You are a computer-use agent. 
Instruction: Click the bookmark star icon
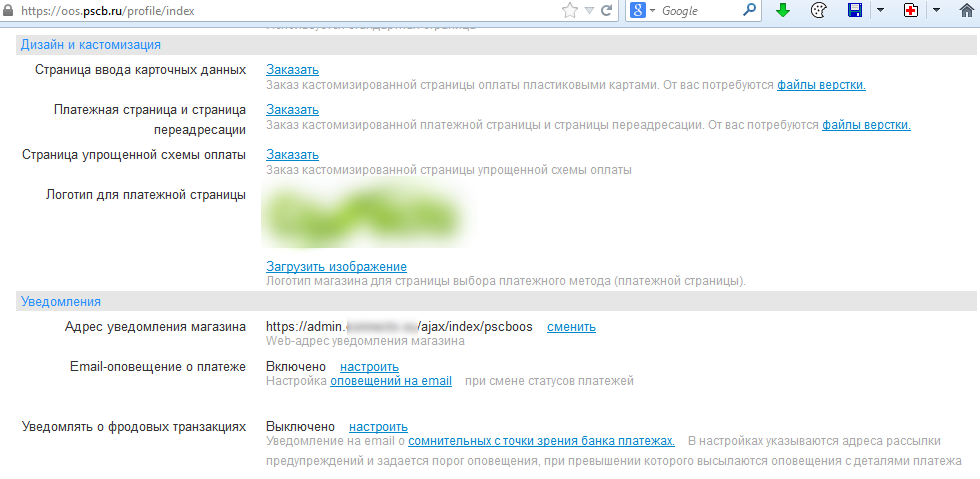click(x=570, y=10)
